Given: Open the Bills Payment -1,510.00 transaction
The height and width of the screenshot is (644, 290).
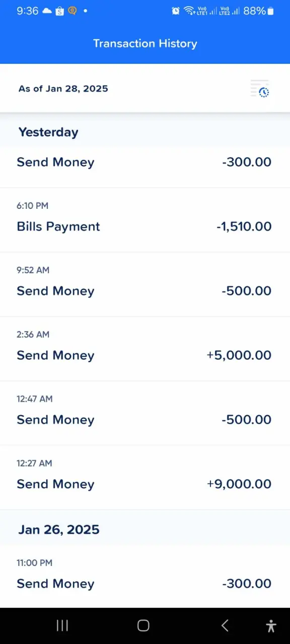Looking at the screenshot, I should click(145, 220).
